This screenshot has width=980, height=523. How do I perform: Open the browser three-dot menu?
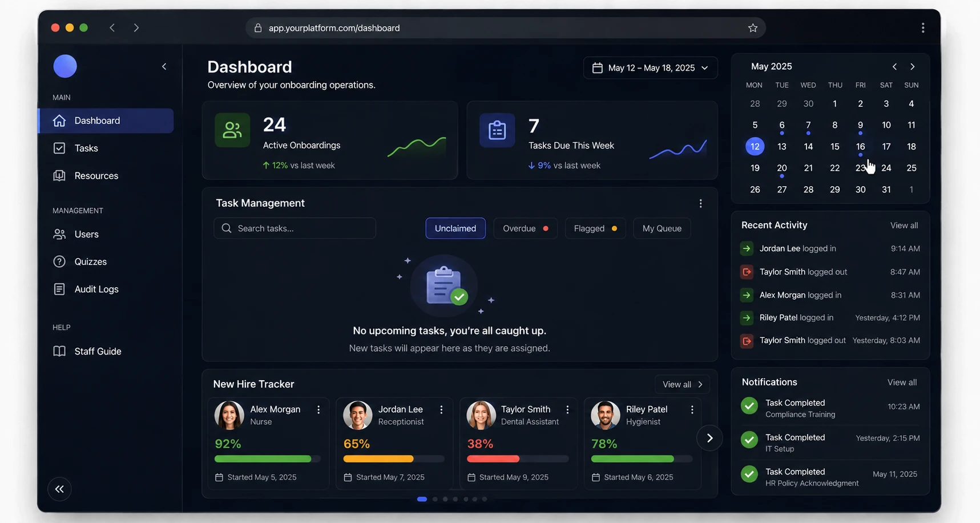(922, 28)
